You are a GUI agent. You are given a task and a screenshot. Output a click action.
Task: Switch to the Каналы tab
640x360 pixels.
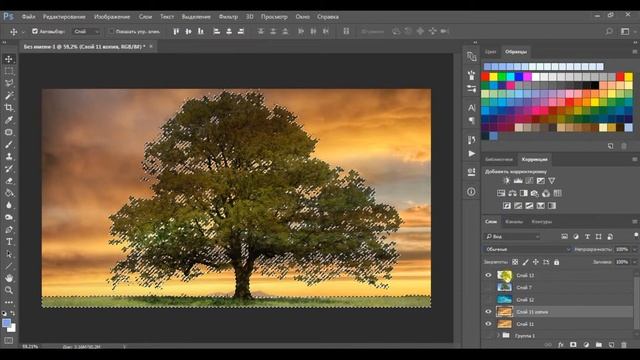point(514,222)
